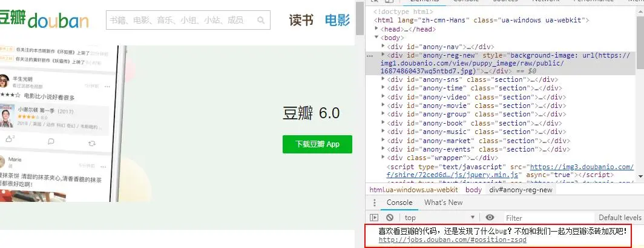Expand the anony-time div
Viewport: 644px width, 248px height.
pyautogui.click(x=384, y=87)
